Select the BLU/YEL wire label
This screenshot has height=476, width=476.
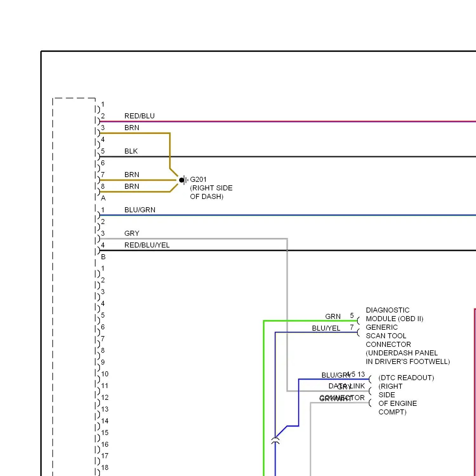point(326,328)
